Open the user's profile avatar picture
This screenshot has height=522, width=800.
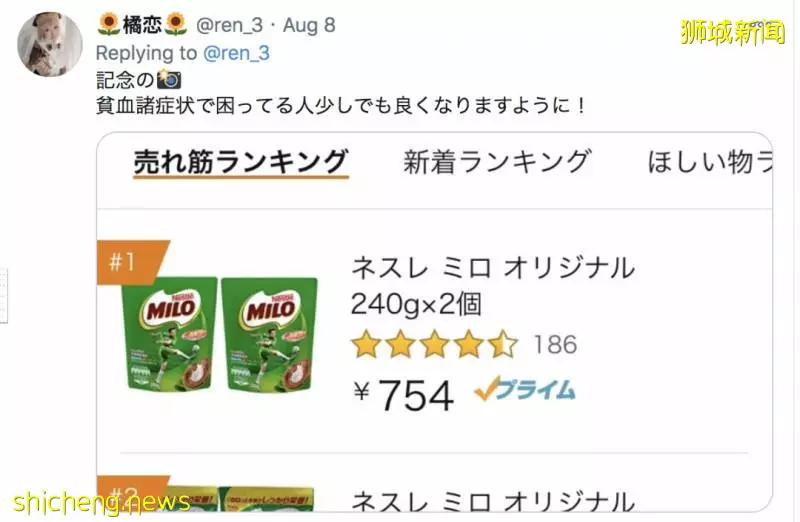(49, 44)
